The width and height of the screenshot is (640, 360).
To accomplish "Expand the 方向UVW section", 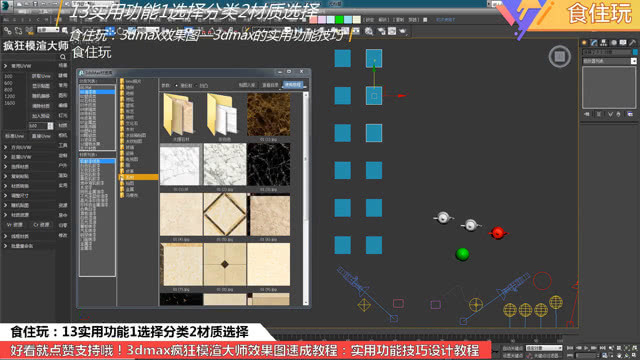I will [x=6, y=147].
